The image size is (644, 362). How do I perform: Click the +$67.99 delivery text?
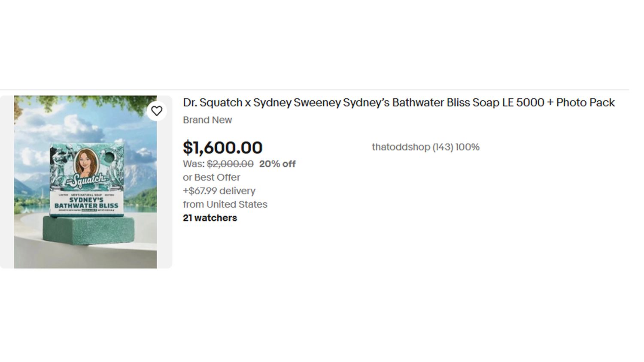click(219, 191)
